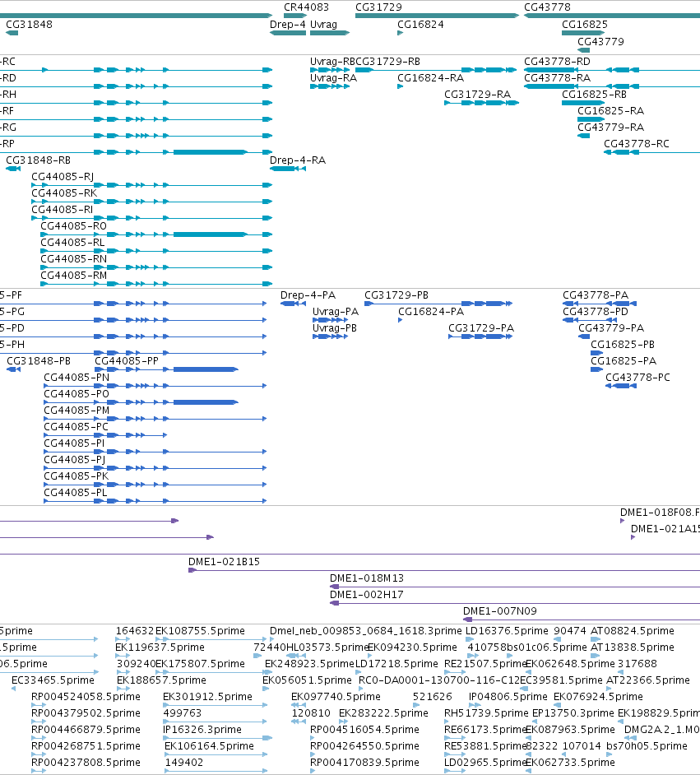
Task: Select the Uvrag-PB protein label
Action: [335, 327]
